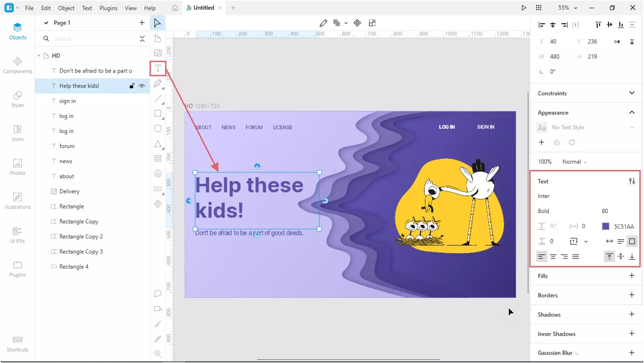Viewport: 644px width, 363px height.
Task: Click the Create Component icon in top toolbar
Action: click(357, 23)
